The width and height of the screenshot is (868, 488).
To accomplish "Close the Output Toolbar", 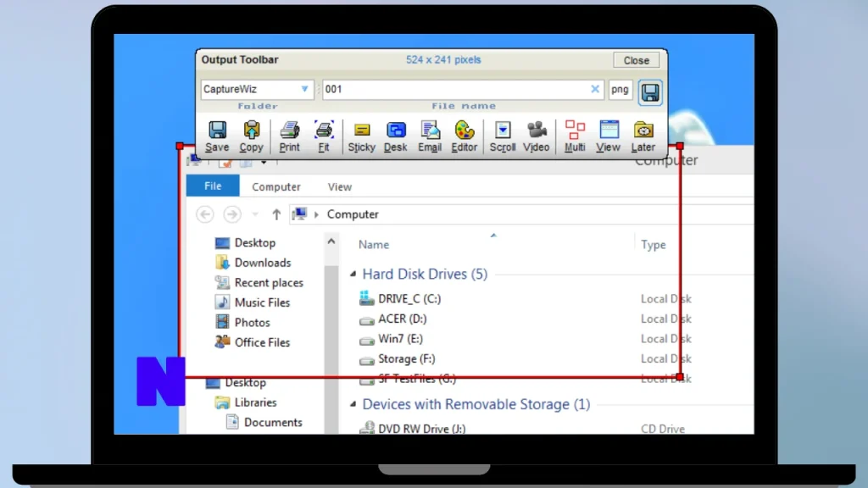I will click(636, 60).
